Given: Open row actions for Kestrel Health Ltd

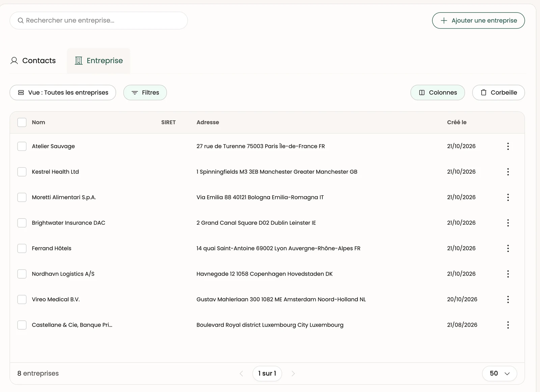Looking at the screenshot, I should tap(508, 172).
